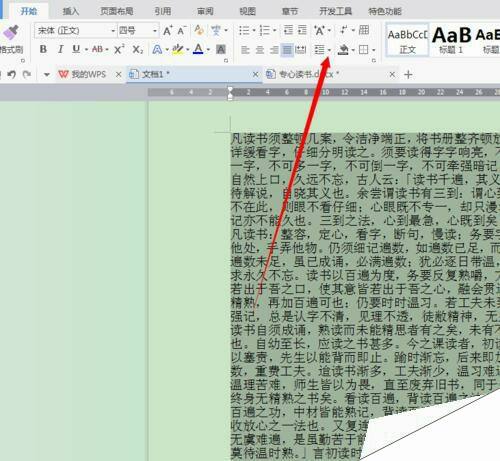Expand the line spacing dropdown arrow

(329, 50)
